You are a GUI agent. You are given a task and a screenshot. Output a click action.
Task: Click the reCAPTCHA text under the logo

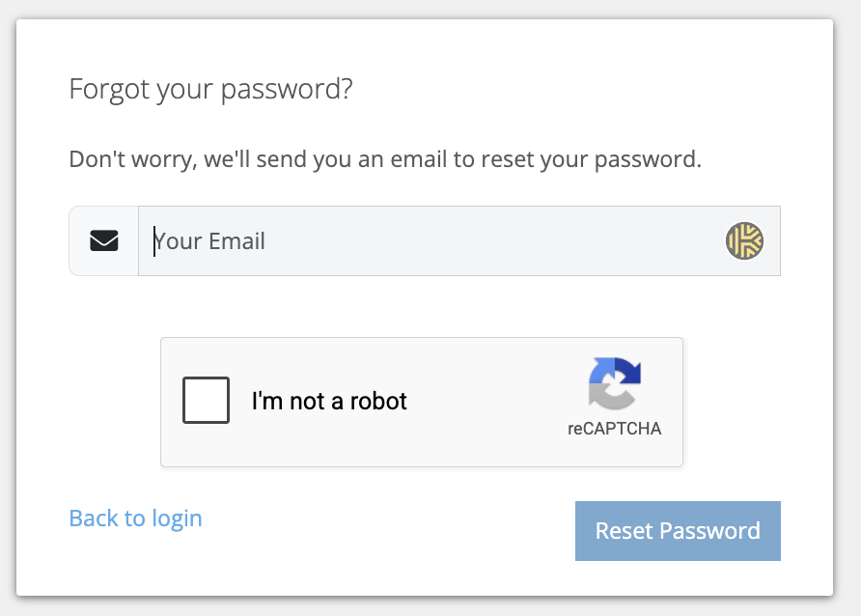[x=614, y=429]
